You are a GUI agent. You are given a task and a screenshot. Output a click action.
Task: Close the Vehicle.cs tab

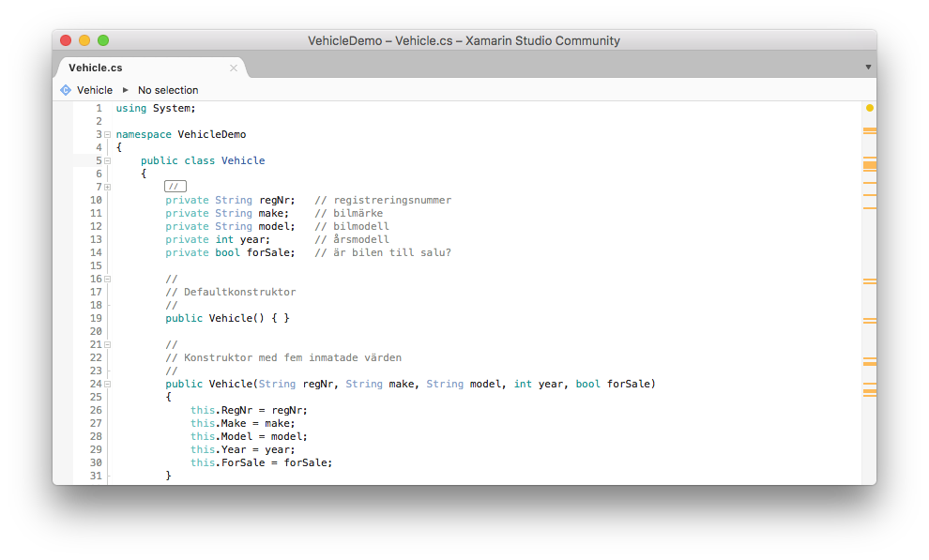[234, 68]
